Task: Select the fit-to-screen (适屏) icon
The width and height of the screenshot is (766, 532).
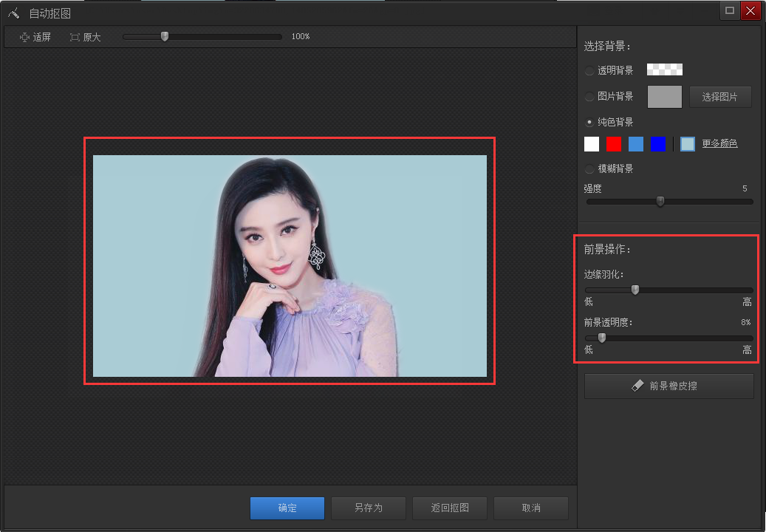Action: [x=24, y=36]
